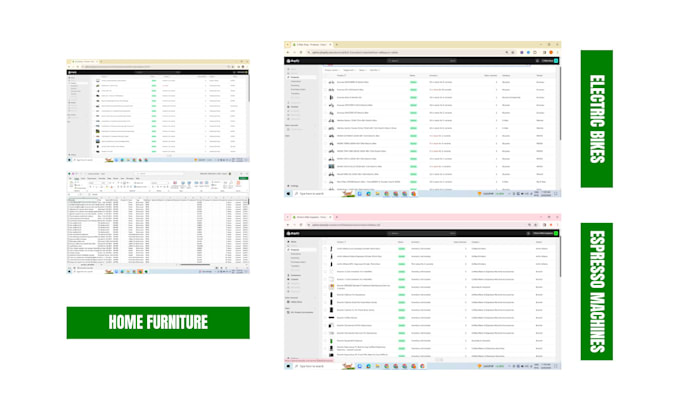The image size is (680, 409).
Task: Open Chrome menu in Electric Bikes browser
Action: click(557, 52)
